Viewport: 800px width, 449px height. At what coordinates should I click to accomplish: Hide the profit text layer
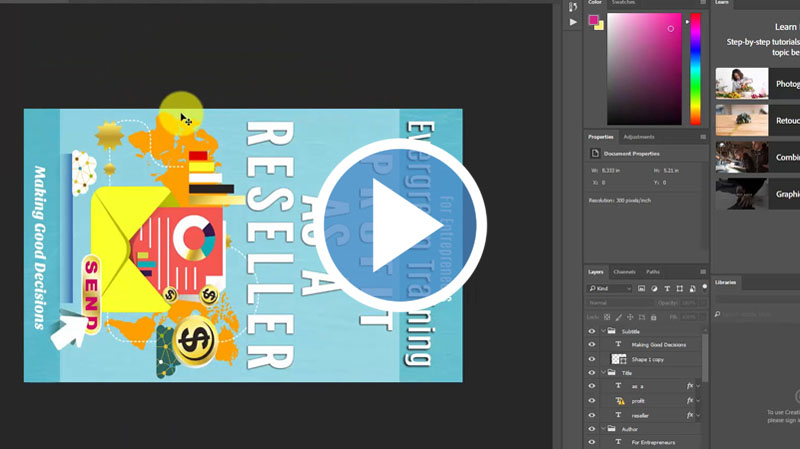click(591, 401)
